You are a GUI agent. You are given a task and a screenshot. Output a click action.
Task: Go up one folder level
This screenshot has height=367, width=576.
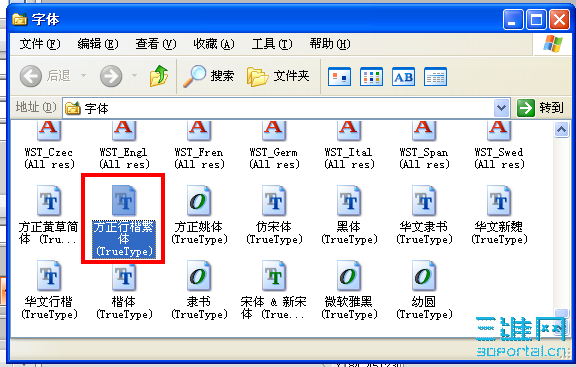pos(159,76)
